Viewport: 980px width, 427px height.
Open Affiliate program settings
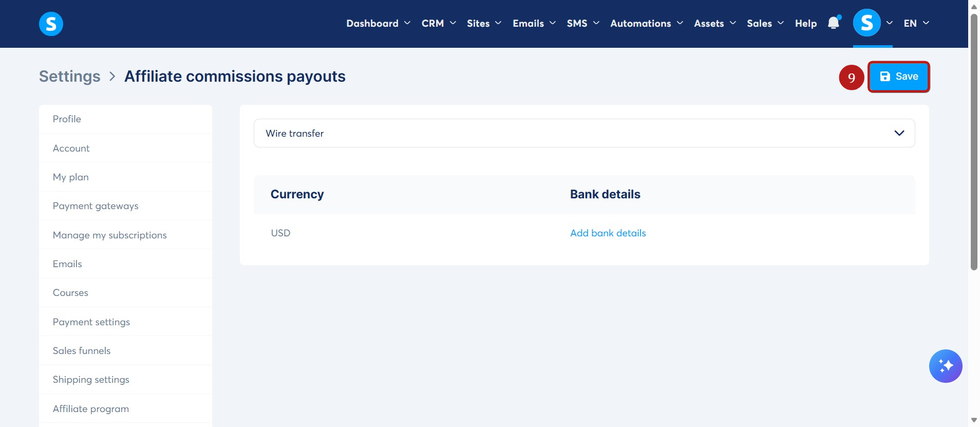click(125, 409)
